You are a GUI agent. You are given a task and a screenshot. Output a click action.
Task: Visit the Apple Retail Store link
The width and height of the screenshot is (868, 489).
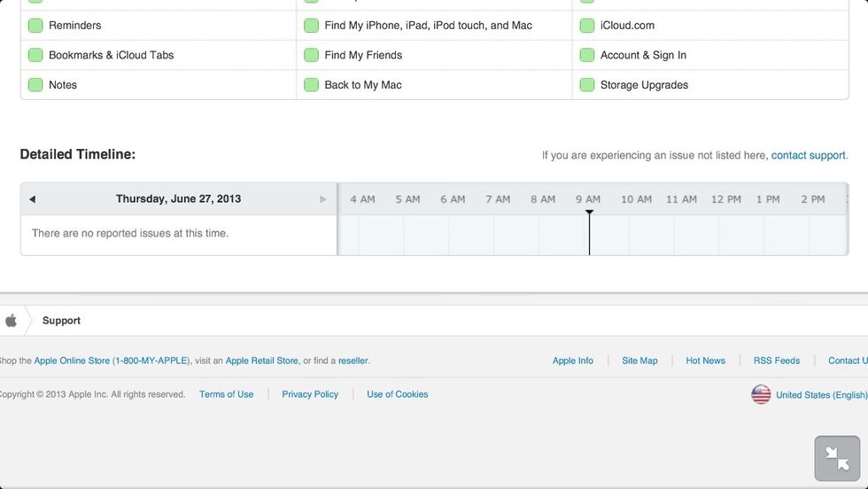coord(262,361)
